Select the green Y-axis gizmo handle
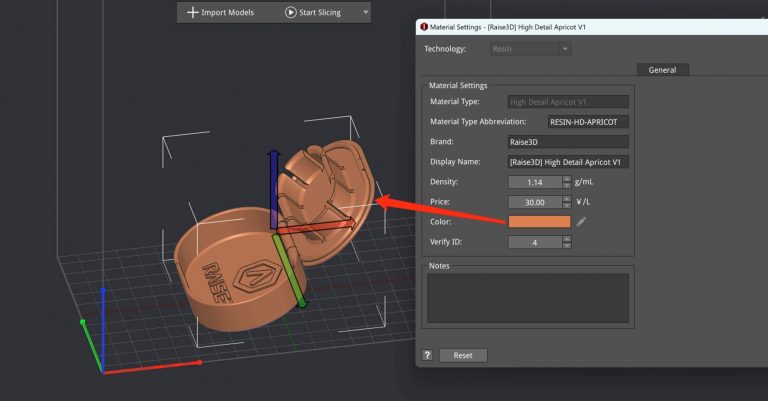This screenshot has width=768, height=401. 289,270
